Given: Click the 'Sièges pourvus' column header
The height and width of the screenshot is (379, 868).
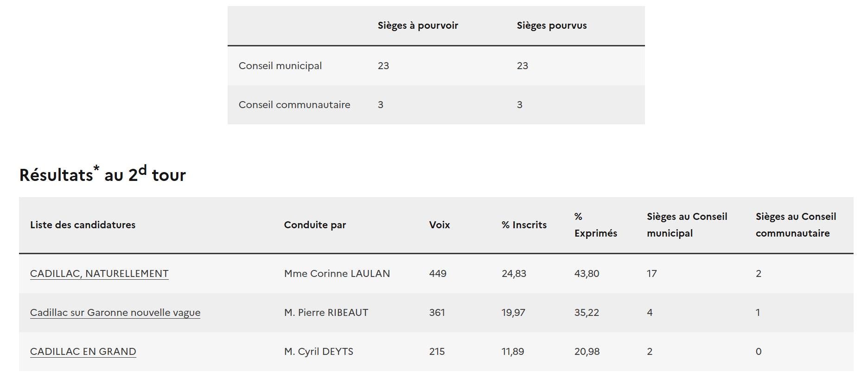Looking at the screenshot, I should [x=551, y=26].
